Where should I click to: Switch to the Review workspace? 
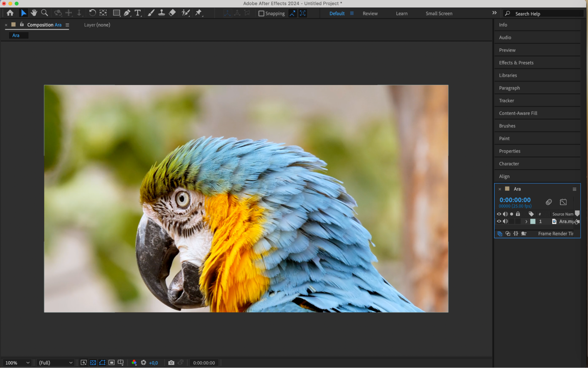tap(370, 14)
